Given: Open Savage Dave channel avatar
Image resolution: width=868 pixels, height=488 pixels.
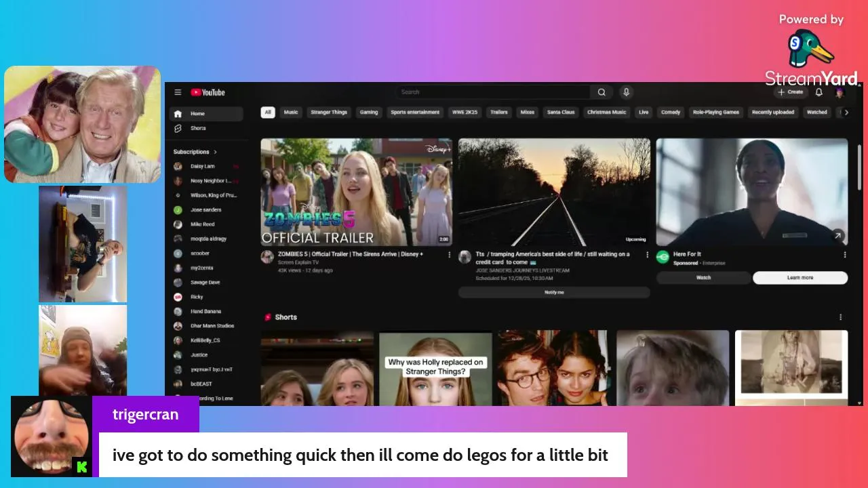Looking at the screenshot, I should [x=178, y=283].
